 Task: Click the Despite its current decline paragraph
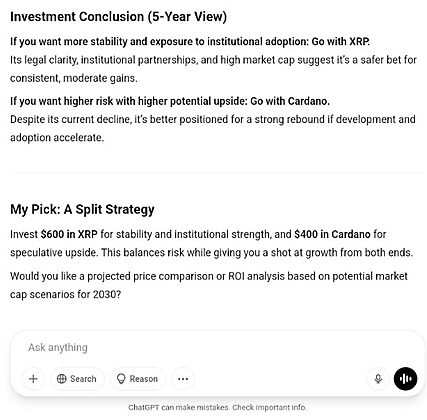(213, 128)
